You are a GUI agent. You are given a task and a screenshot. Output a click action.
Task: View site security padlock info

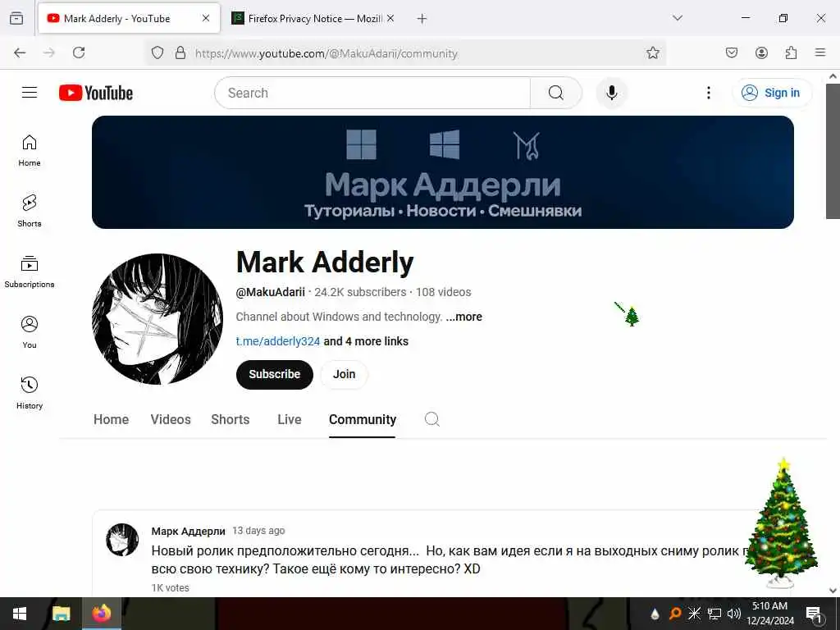coord(180,52)
